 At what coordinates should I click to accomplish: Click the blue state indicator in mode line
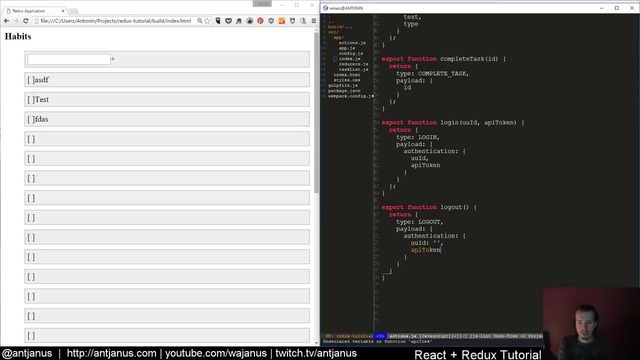(380, 336)
